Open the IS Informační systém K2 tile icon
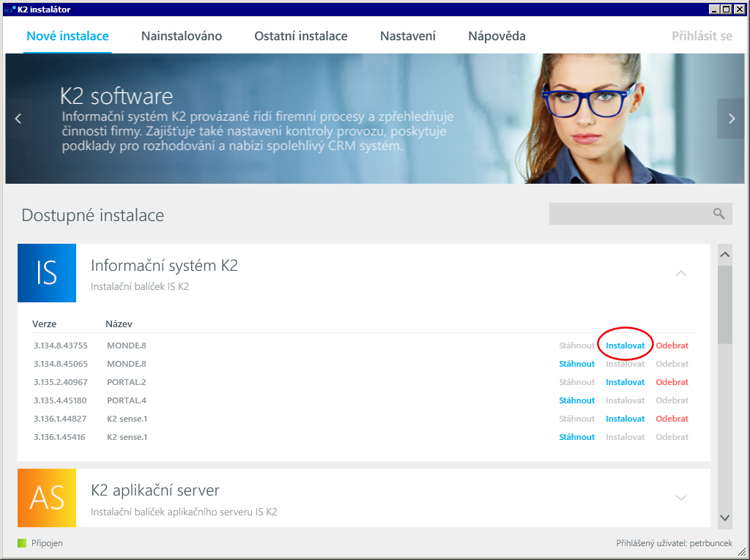750x560 pixels. point(47,273)
